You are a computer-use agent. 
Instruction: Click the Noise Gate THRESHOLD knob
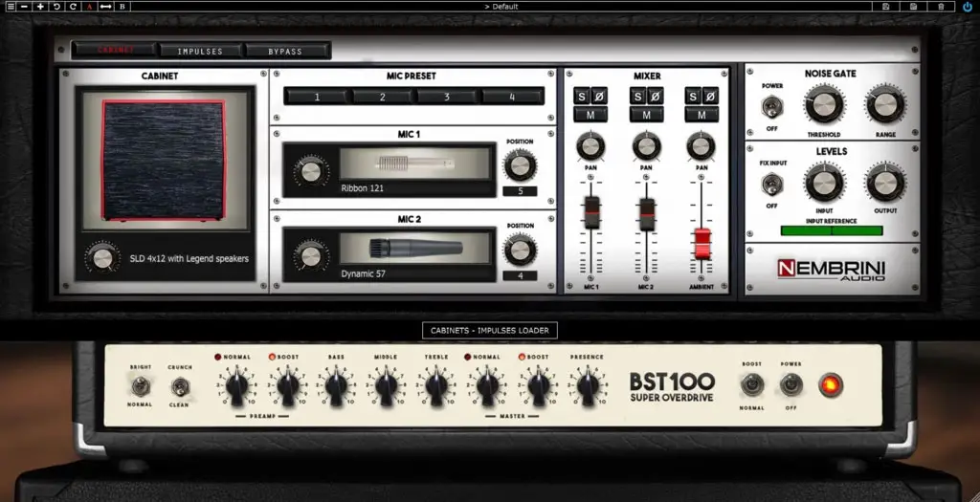pyautogui.click(x=824, y=104)
